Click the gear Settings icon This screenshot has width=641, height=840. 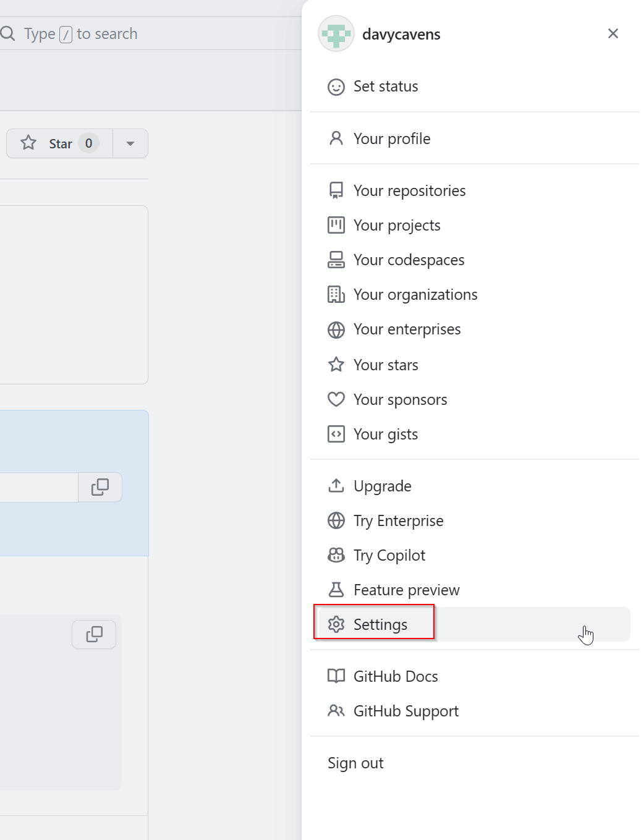[336, 624]
